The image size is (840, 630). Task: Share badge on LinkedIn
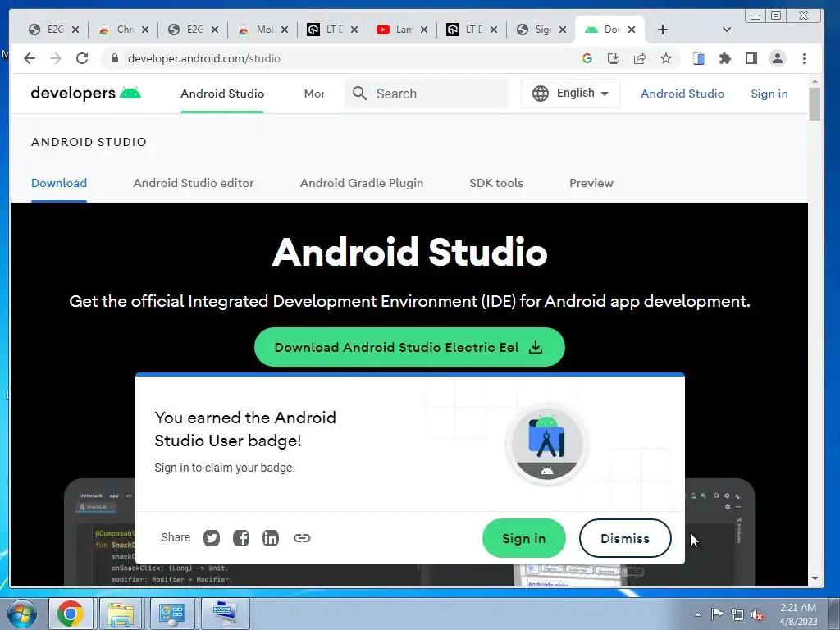point(271,538)
